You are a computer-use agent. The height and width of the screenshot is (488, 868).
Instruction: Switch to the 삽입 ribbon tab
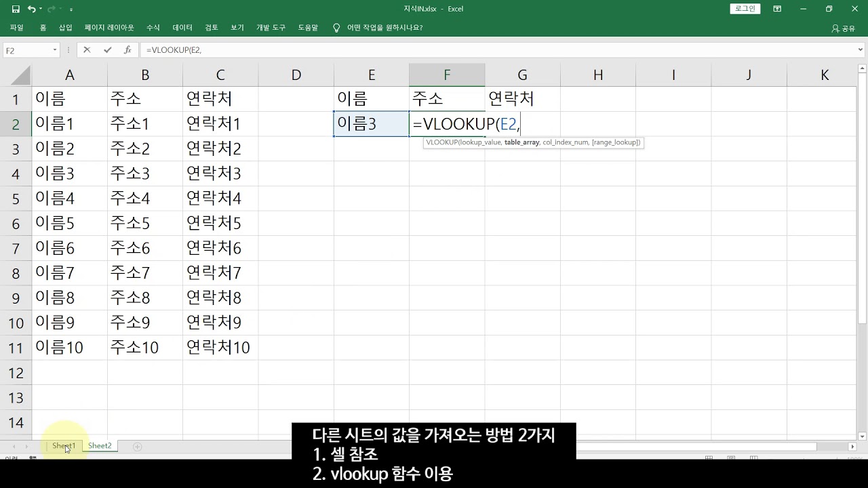click(65, 28)
